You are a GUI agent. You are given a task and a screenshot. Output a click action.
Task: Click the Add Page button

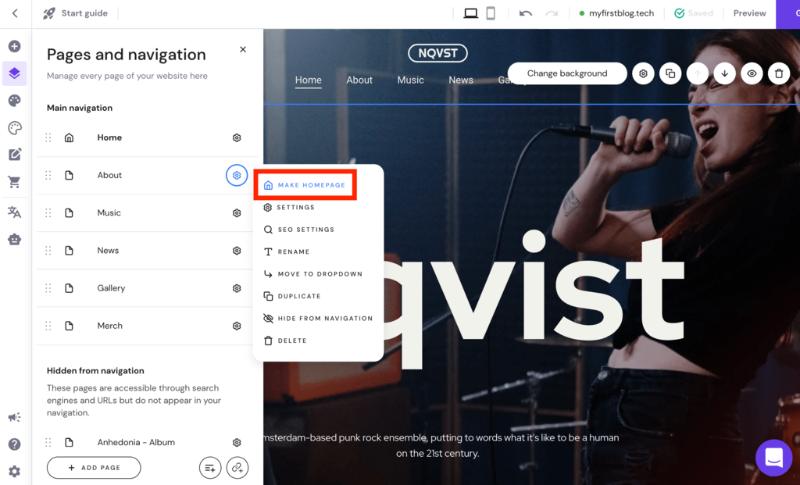pyautogui.click(x=94, y=468)
